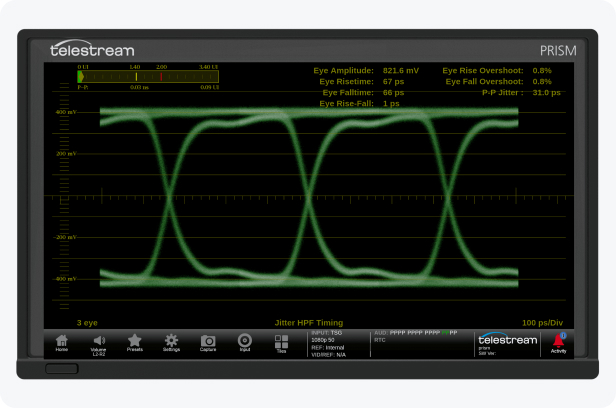Image resolution: width=616 pixels, height=408 pixels.
Task: Open the Activity bell notification icon
Action: click(558, 343)
